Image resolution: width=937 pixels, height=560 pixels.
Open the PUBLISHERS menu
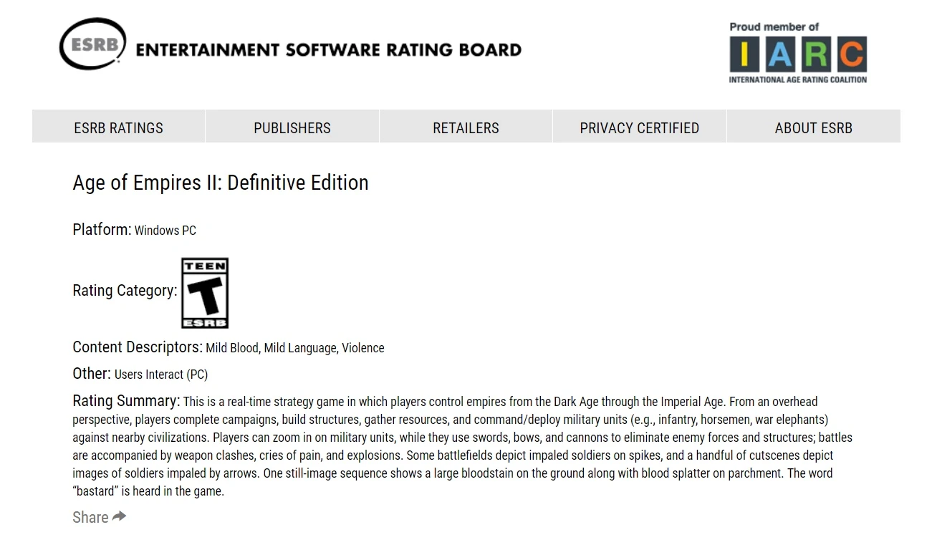(292, 127)
